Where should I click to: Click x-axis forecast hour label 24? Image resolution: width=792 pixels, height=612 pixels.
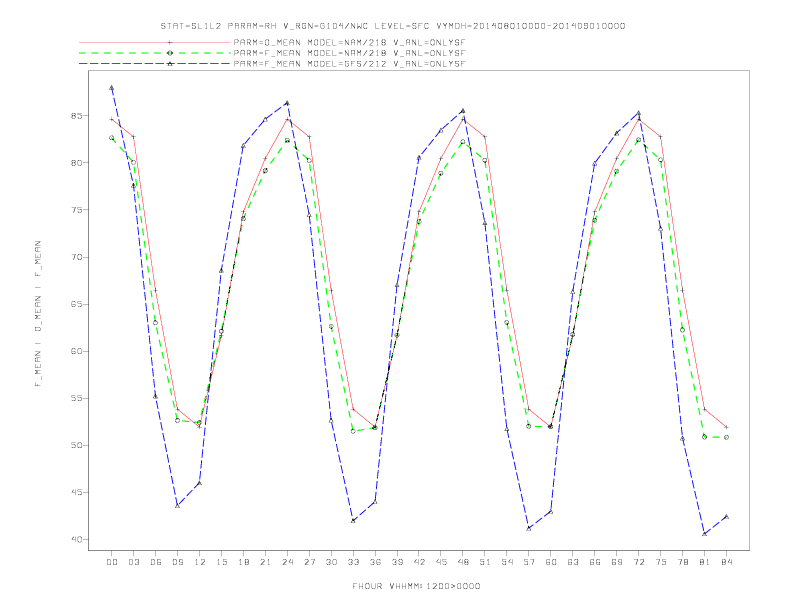pyautogui.click(x=287, y=562)
